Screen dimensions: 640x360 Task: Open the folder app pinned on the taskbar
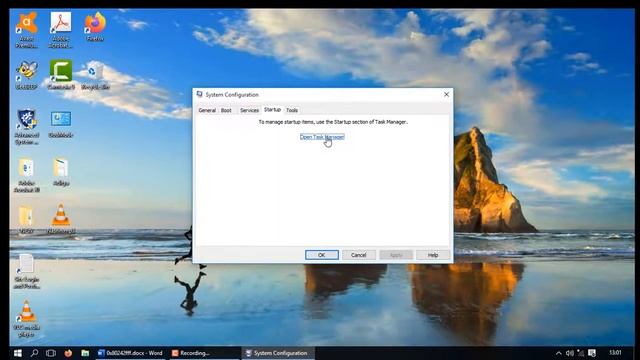[x=85, y=353]
